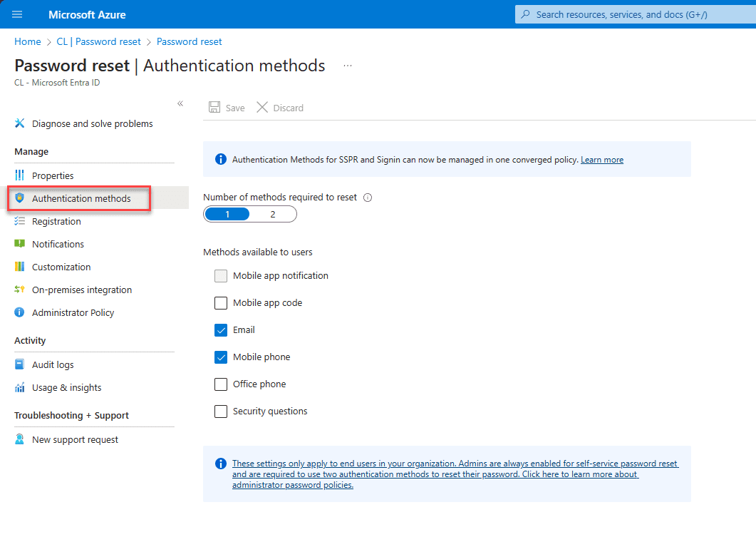Viewport: 756px width, 542px height.
Task: Enable the Mobile app code checkbox
Action: 221,302
